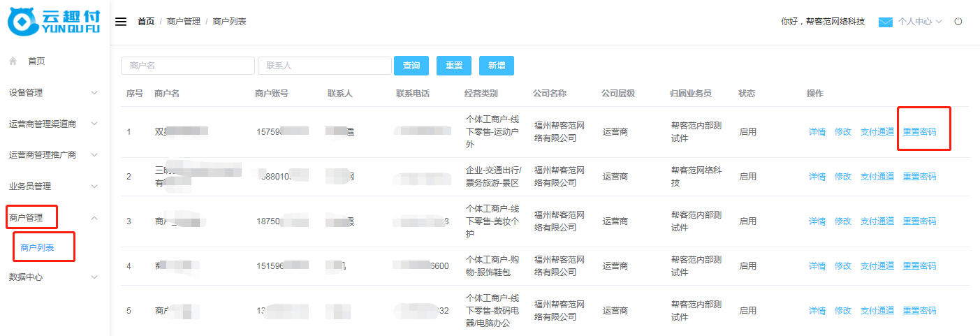Click the Yun Qu Fu logo
This screenshot has width=980, height=336.
tap(54, 22)
